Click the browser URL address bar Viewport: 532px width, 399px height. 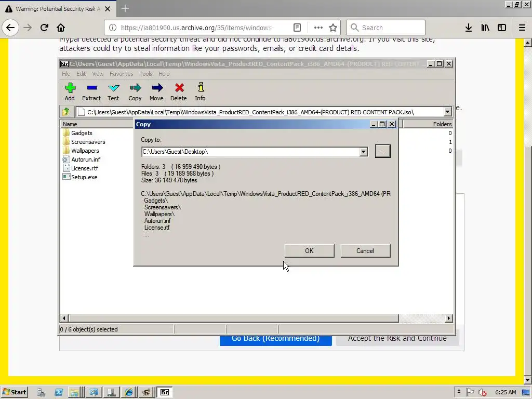pos(222,28)
